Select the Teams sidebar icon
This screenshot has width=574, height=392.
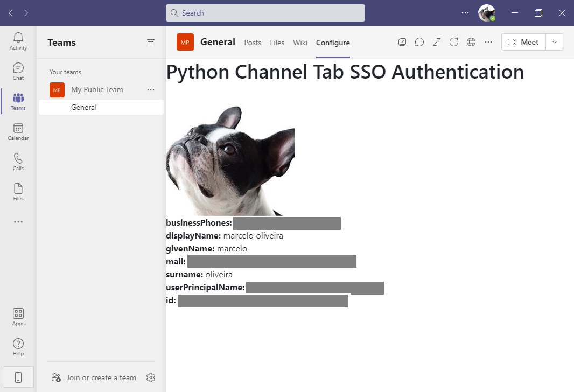coord(18,101)
